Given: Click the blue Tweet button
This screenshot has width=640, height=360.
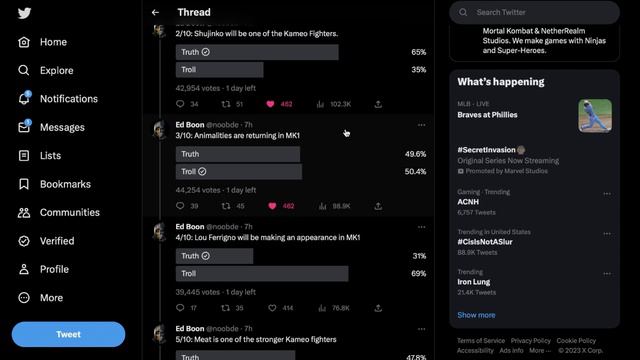Looking at the screenshot, I should click(x=68, y=334).
